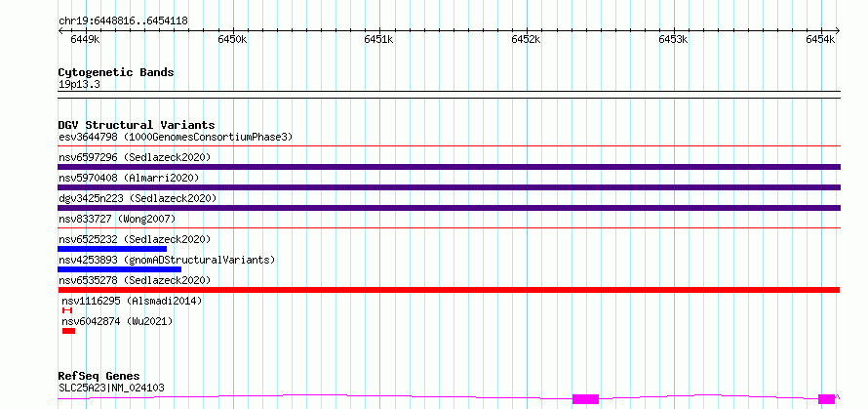Open nsv833727 (Wong2007) variant label
The width and height of the screenshot is (868, 409).
117,219
